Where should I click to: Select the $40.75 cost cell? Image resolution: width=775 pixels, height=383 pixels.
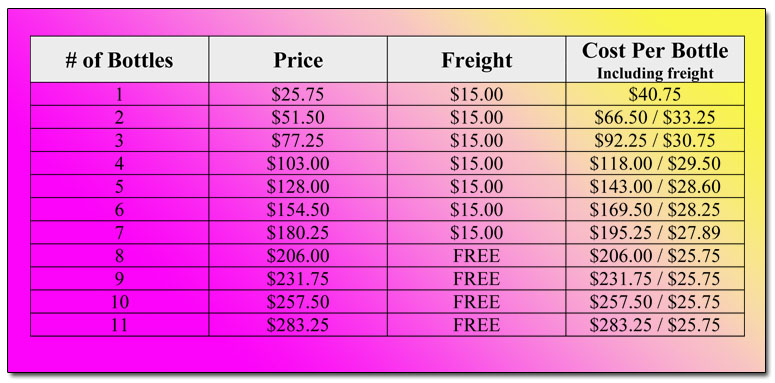click(x=655, y=94)
